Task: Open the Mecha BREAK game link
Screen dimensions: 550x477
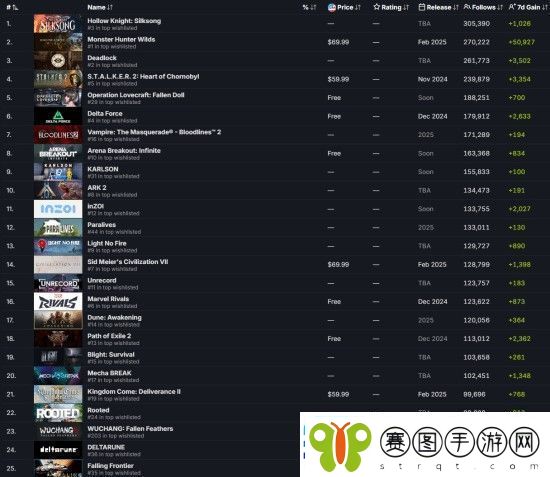Action: click(109, 373)
